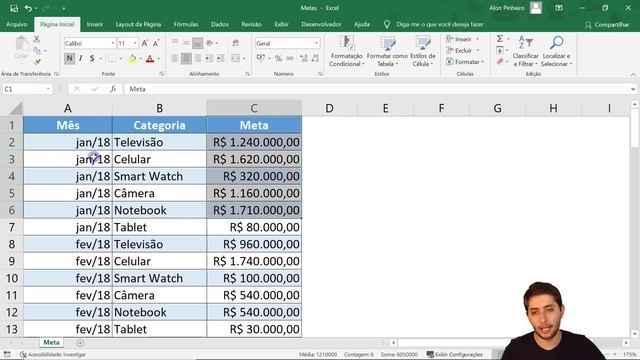Viewport: 640px width, 360px height.
Task: Switch to the Desenvolvedor tab
Action: tap(321, 24)
